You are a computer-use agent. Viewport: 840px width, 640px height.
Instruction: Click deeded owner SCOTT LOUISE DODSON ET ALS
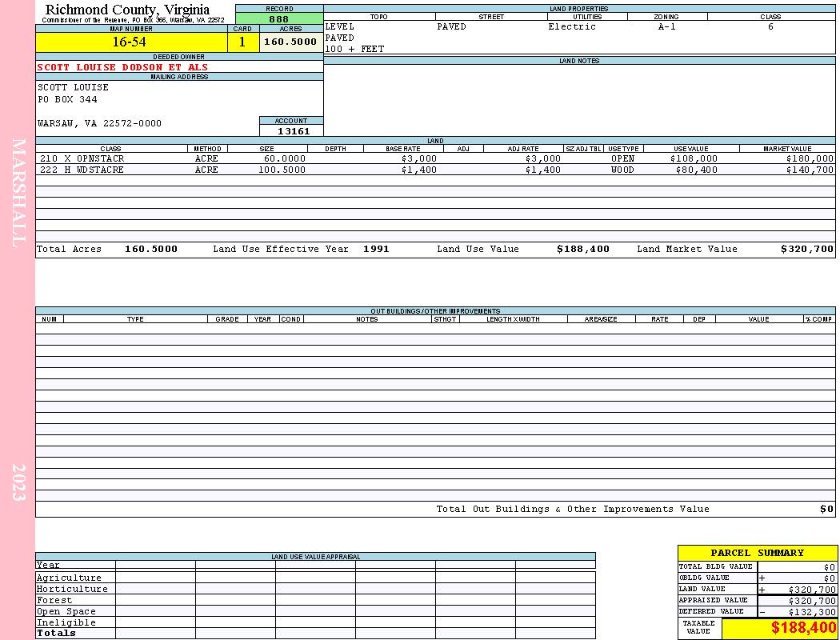pyautogui.click(x=122, y=67)
